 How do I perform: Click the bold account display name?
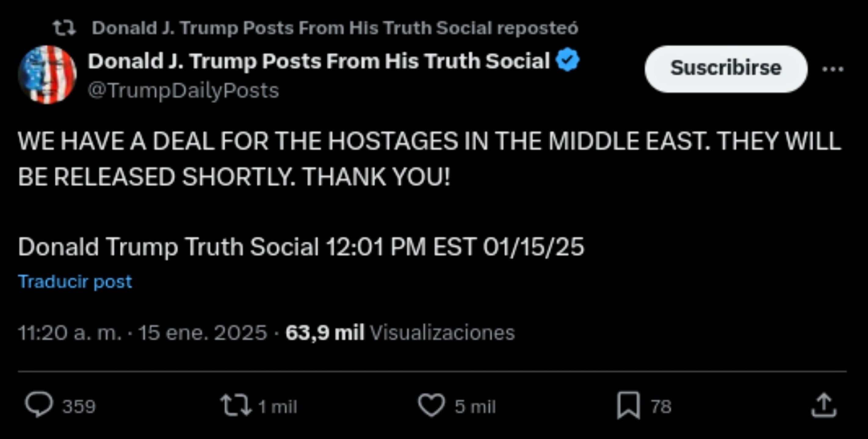point(318,61)
